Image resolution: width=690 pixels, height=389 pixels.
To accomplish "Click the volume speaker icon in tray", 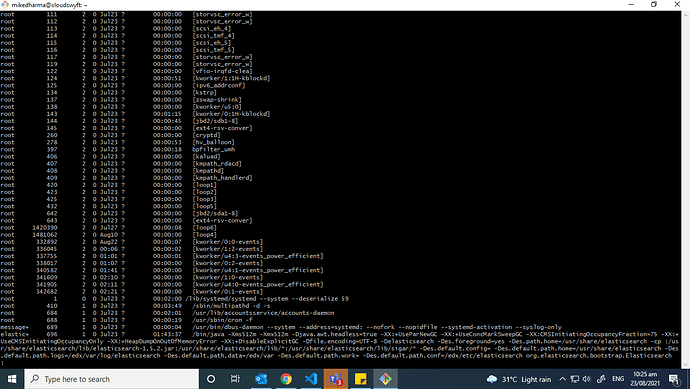I will pyautogui.click(x=587, y=379).
